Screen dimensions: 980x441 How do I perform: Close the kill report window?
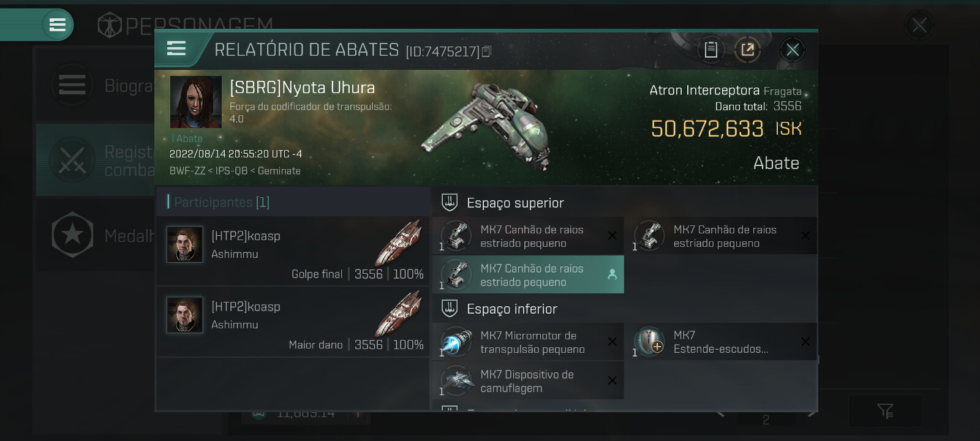793,50
